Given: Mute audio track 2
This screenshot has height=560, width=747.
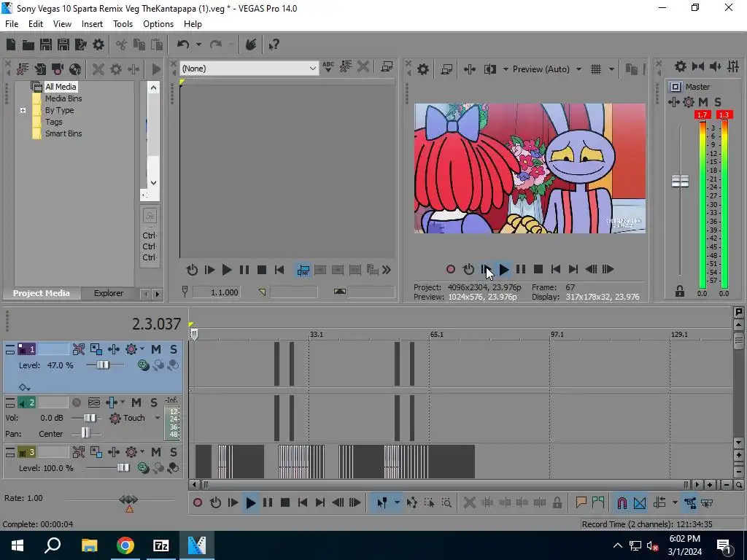Looking at the screenshot, I should (136, 402).
